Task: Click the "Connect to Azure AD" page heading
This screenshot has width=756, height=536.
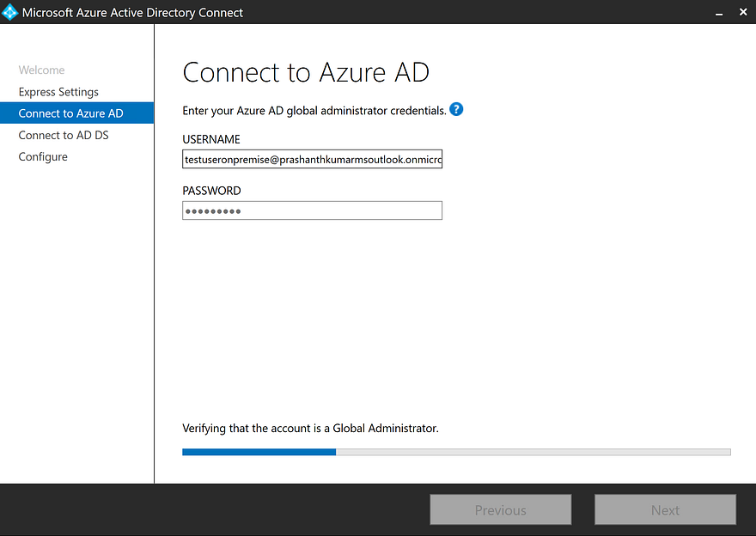Action: pyautogui.click(x=306, y=72)
